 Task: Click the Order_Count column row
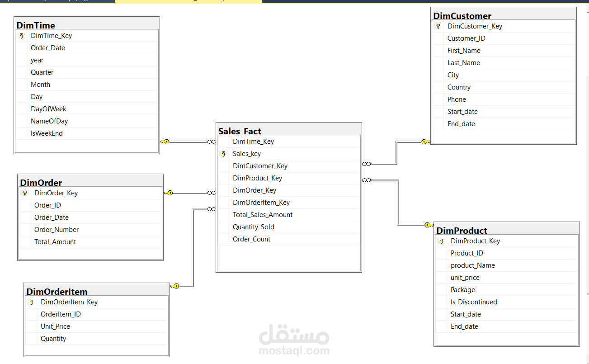pyautogui.click(x=289, y=239)
